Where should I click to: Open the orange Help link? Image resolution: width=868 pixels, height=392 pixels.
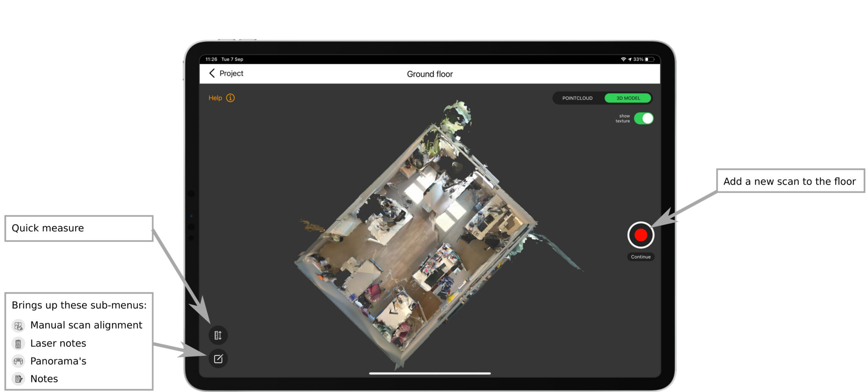click(x=215, y=98)
